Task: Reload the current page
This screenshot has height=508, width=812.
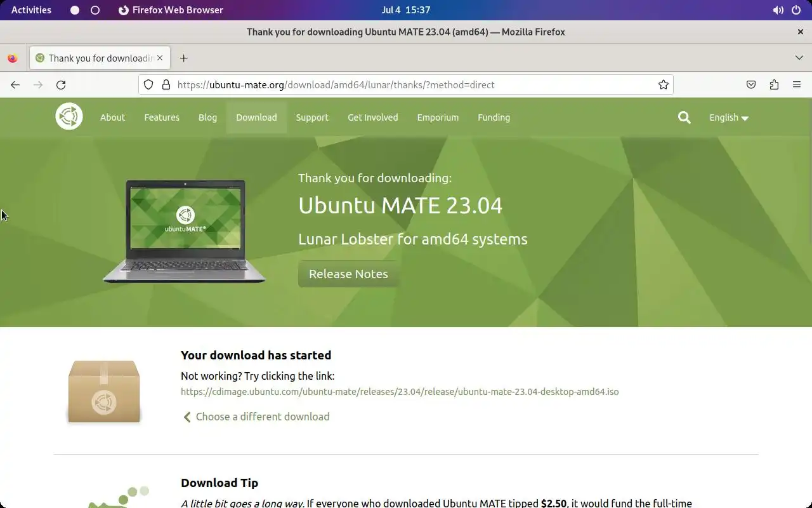Action: point(61,84)
